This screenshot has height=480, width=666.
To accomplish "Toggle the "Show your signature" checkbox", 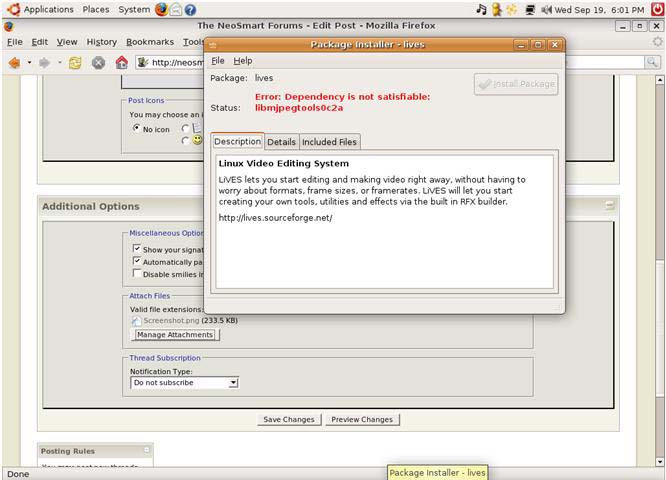I will [137, 249].
